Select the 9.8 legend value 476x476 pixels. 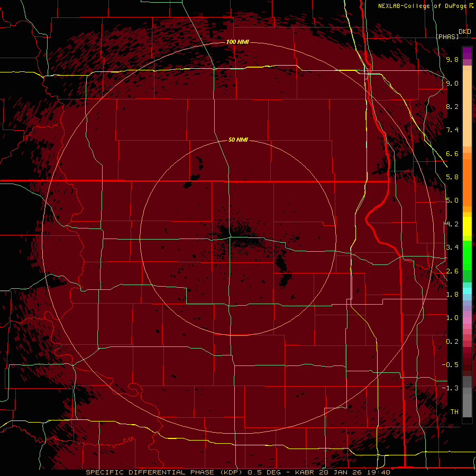click(x=452, y=59)
